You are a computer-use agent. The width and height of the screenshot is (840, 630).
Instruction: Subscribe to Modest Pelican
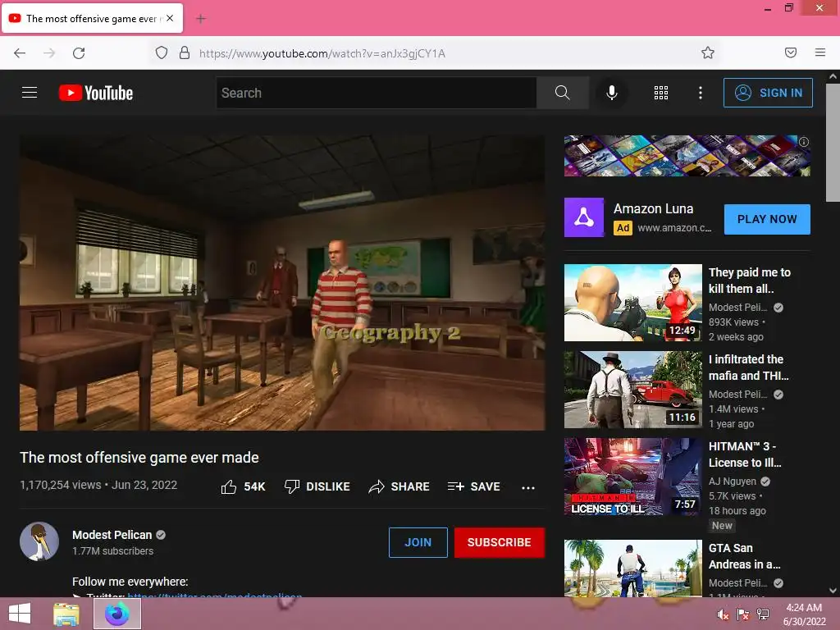pos(500,542)
